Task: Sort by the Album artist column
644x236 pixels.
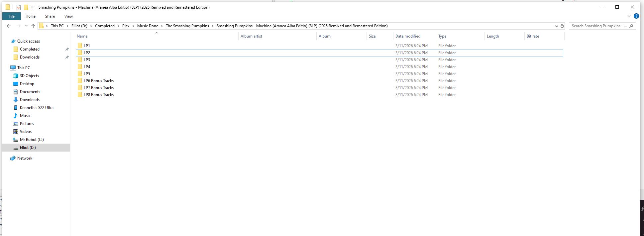Action: pyautogui.click(x=251, y=36)
